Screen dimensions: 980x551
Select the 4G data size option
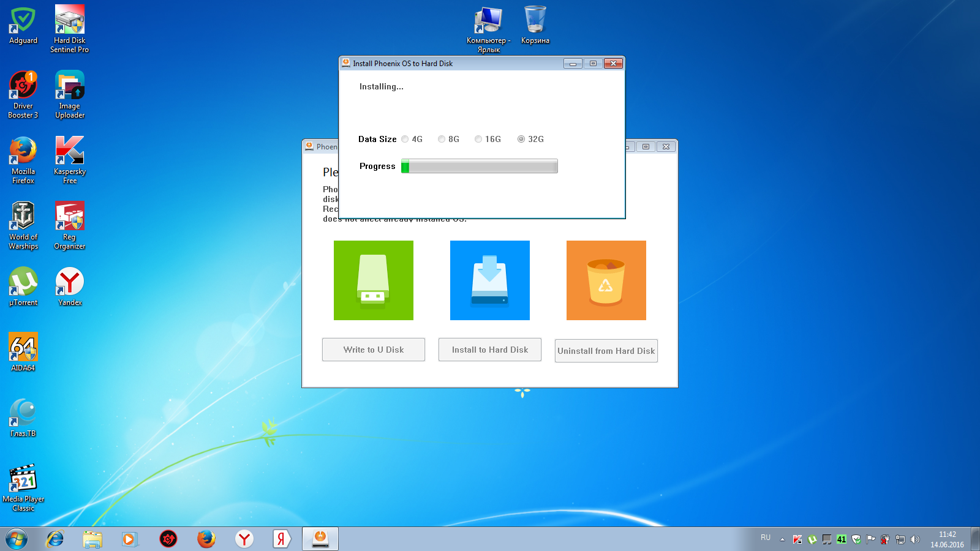coord(405,139)
